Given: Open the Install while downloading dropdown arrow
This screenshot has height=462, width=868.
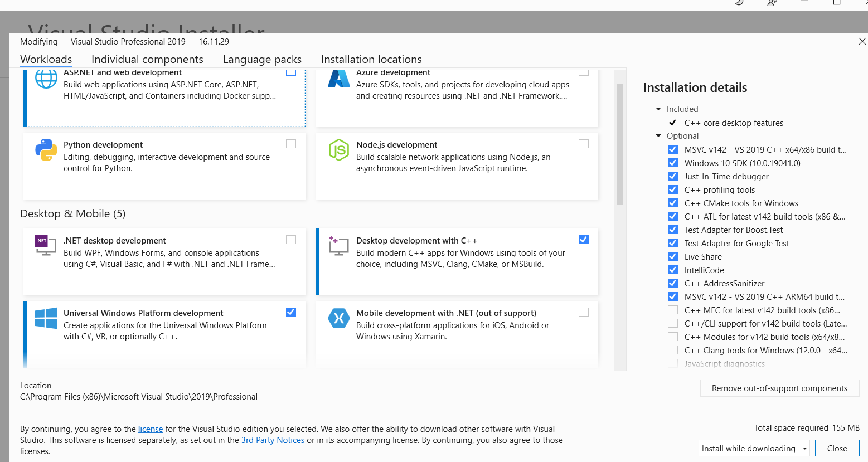Looking at the screenshot, I should point(804,449).
